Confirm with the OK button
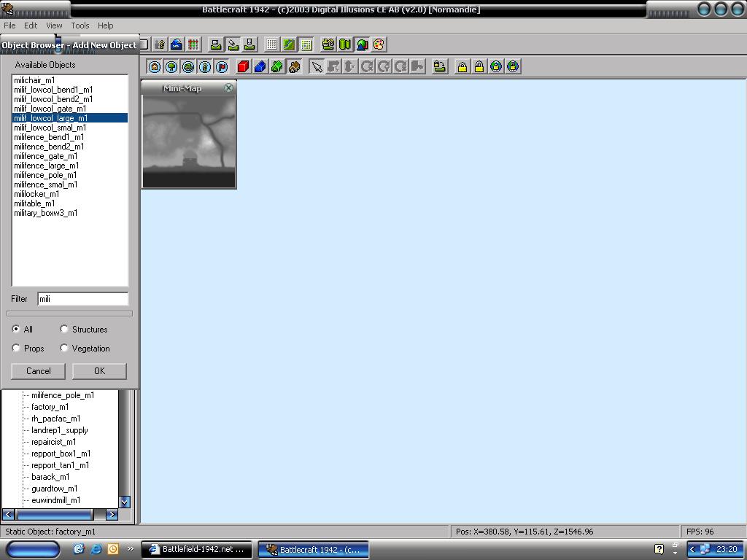The image size is (747, 560). [x=99, y=371]
